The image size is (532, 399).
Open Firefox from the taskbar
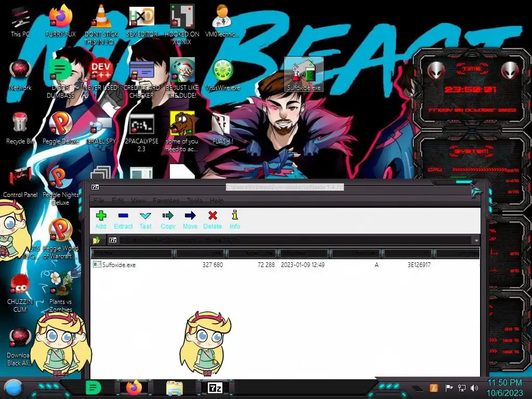point(134,388)
